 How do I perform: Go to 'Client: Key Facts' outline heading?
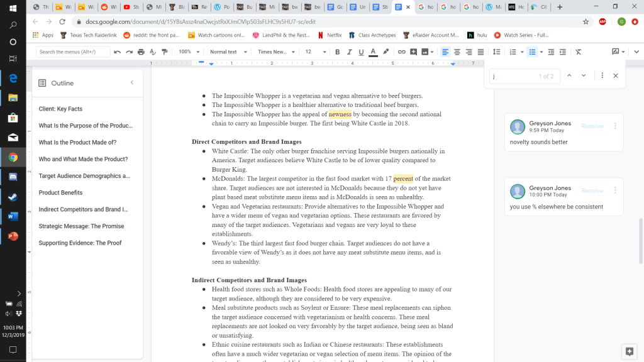(60, 109)
